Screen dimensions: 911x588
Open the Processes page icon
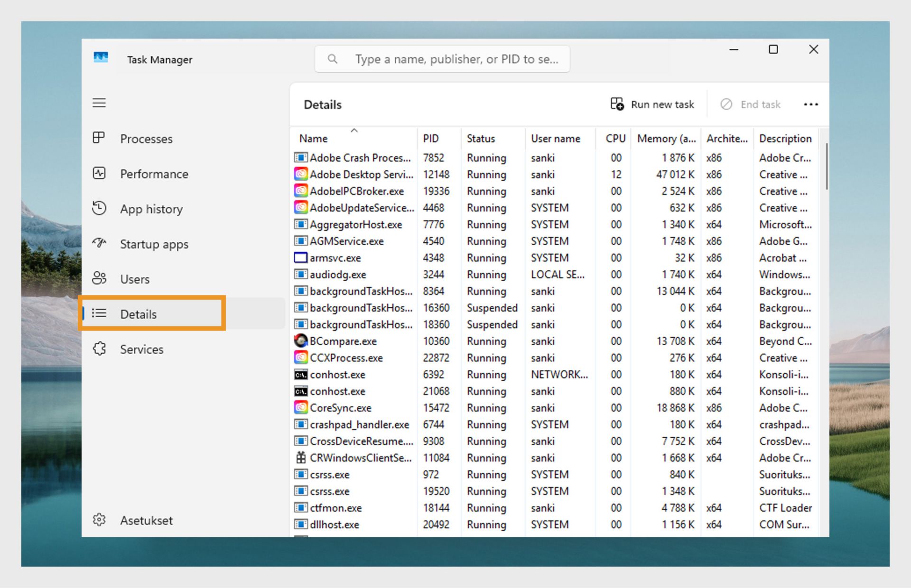coord(99,138)
